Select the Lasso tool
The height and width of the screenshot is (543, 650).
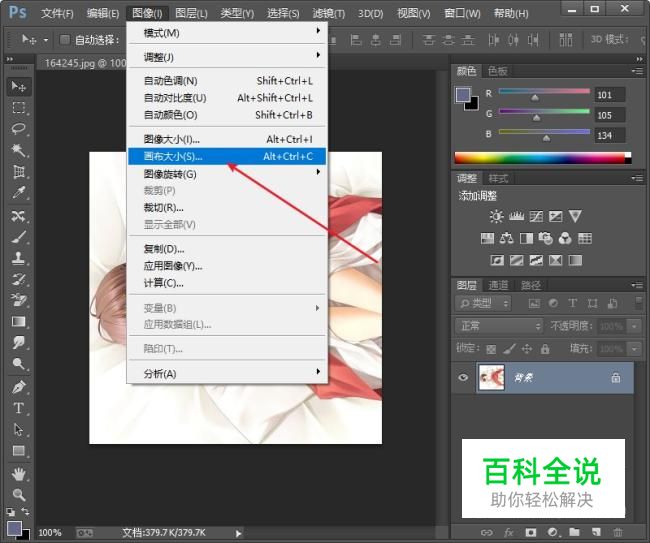(19, 129)
